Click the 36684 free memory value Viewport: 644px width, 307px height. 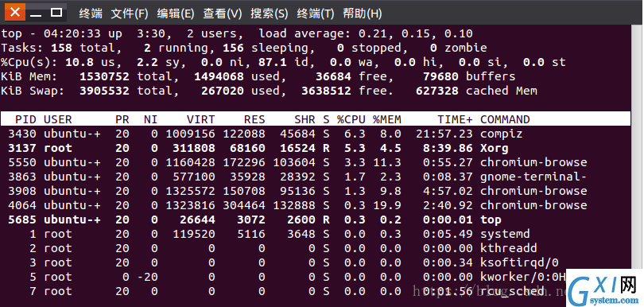pyautogui.click(x=333, y=77)
